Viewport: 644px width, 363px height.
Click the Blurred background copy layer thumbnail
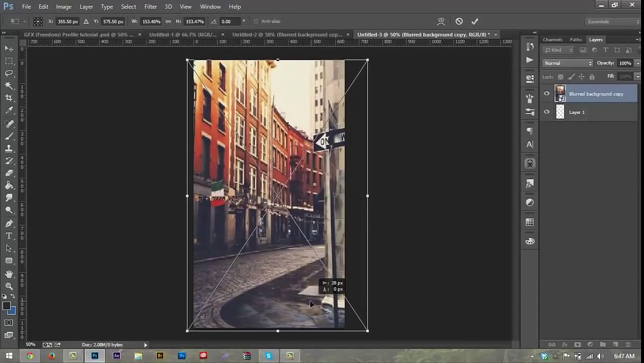click(560, 93)
